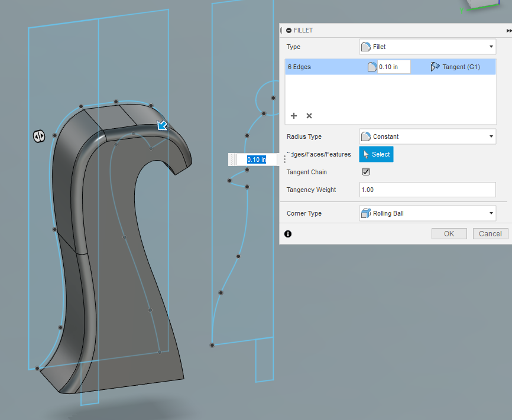Collapse the FILLET dialog with the minus icon
This screenshot has width=512, height=420.
[x=289, y=30]
